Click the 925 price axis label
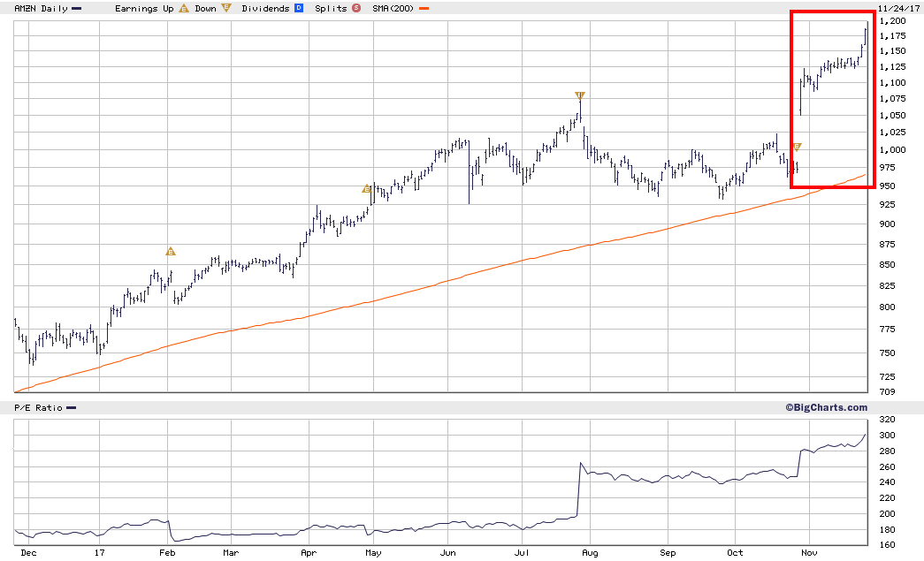The width and height of the screenshot is (924, 561). (x=888, y=205)
